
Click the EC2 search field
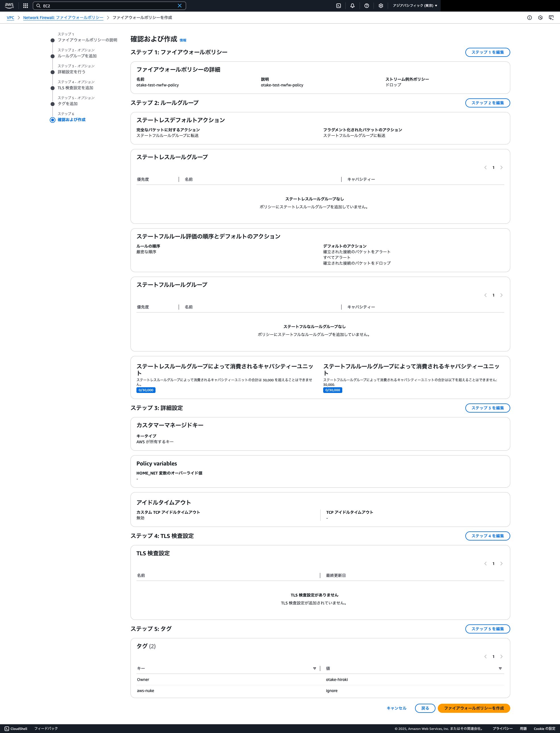click(109, 6)
